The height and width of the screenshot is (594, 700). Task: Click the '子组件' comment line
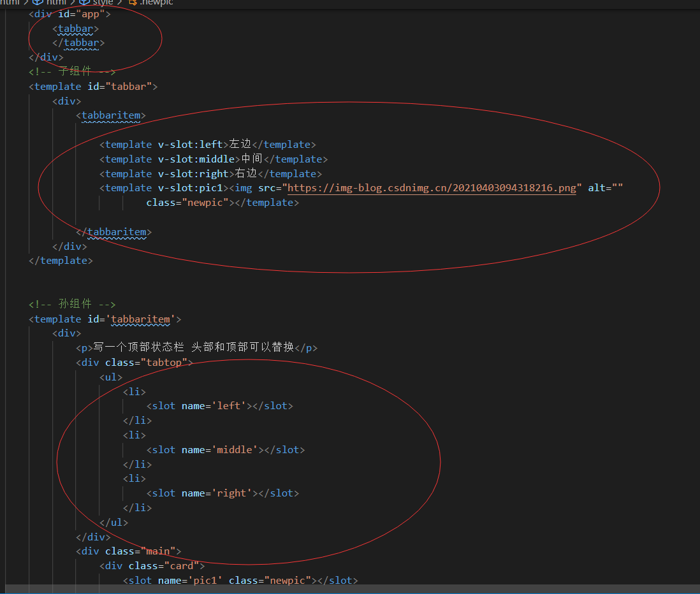point(72,71)
